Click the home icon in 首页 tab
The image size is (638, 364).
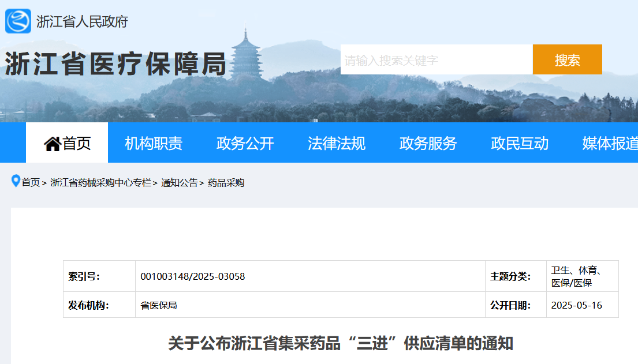[52, 144]
